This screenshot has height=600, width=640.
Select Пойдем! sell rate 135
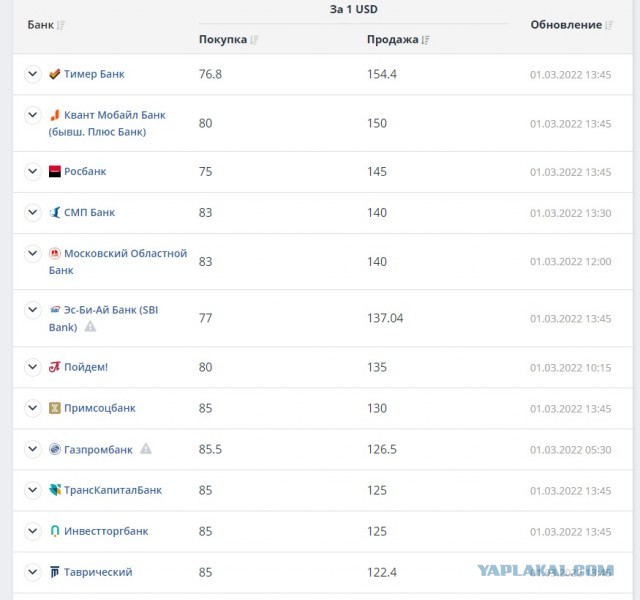(x=377, y=367)
